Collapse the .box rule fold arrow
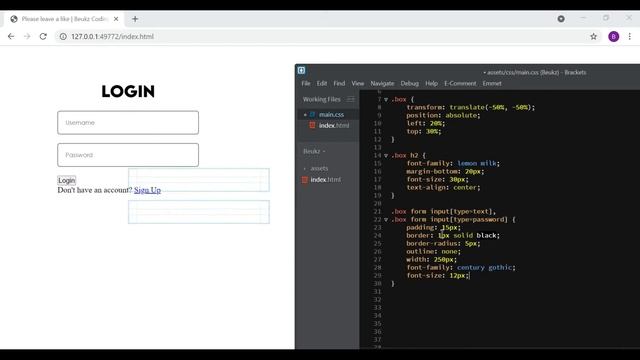 [386, 100]
